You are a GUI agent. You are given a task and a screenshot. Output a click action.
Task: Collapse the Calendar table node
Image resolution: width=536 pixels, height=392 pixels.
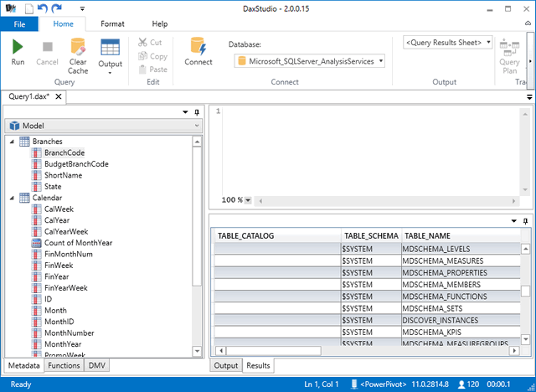[x=12, y=198]
